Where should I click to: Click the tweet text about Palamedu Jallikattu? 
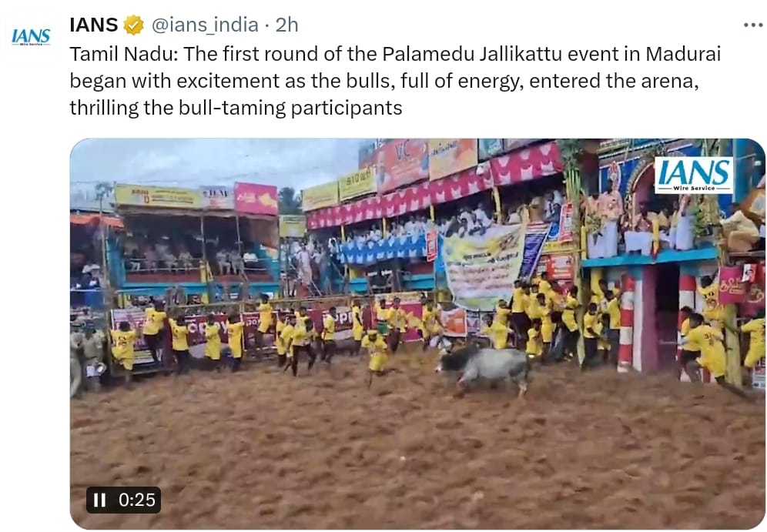click(395, 81)
